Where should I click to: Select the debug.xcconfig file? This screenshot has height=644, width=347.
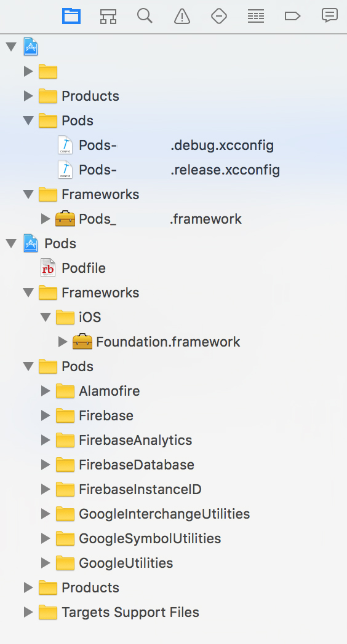166,145
